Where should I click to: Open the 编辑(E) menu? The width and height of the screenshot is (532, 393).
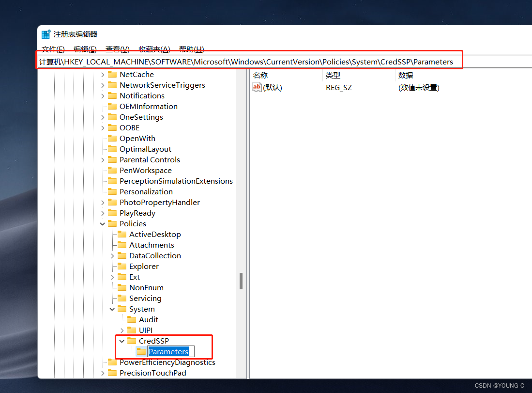85,49
